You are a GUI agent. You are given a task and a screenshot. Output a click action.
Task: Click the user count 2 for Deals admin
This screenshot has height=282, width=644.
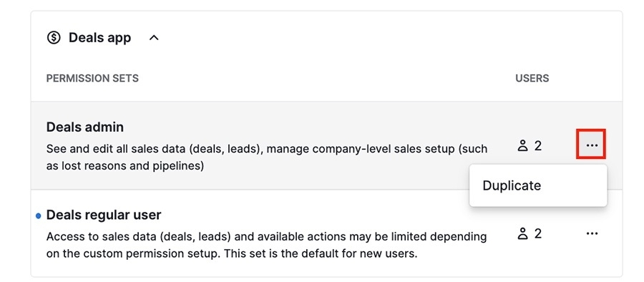537,145
